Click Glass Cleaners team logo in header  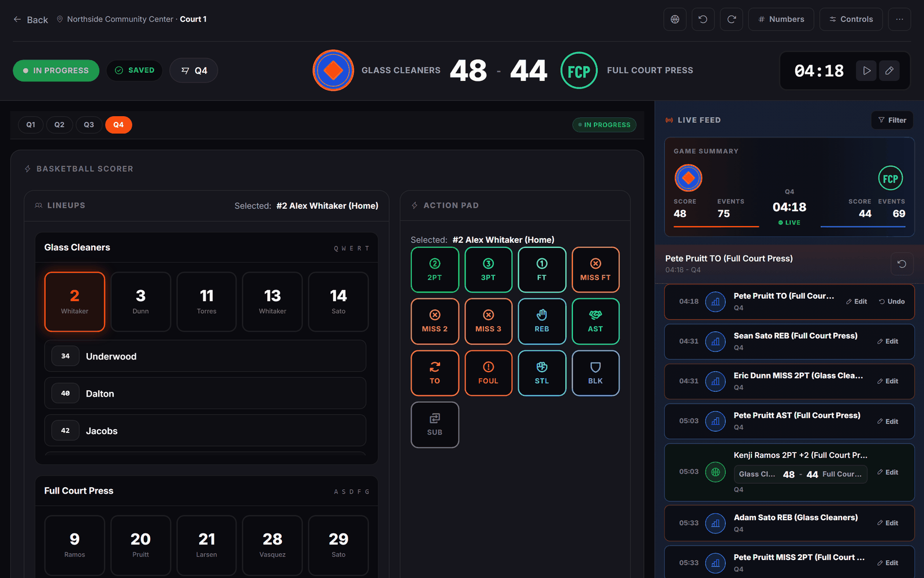(x=333, y=71)
